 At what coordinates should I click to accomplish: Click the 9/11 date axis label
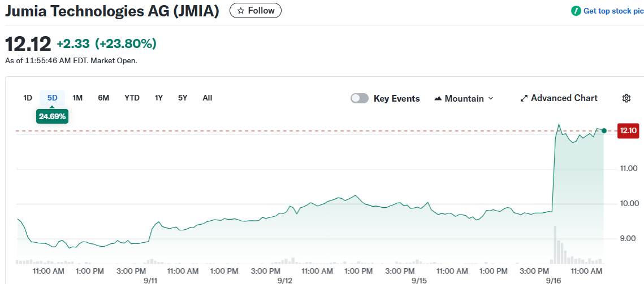coord(151,281)
